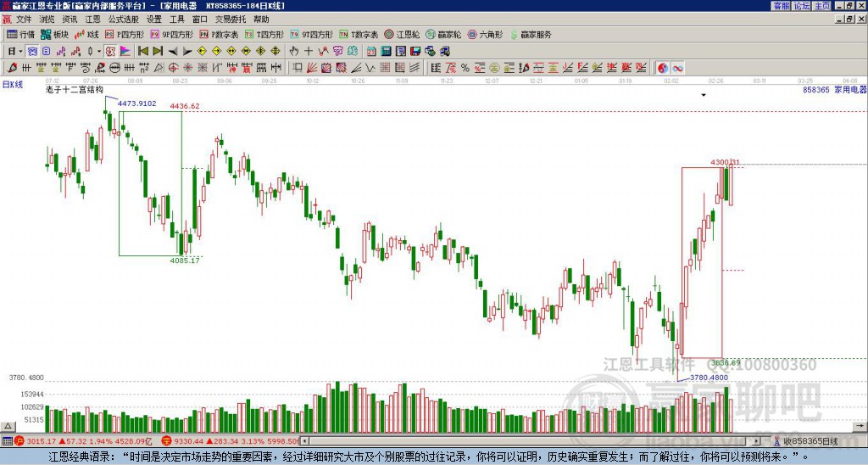Switch to the K线 view button

click(x=86, y=34)
